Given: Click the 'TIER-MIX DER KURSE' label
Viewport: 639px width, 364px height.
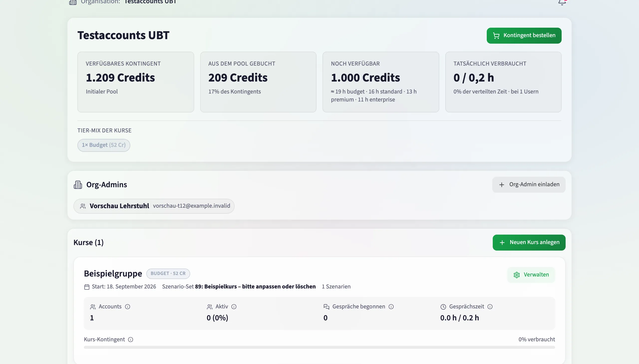Looking at the screenshot, I should (104, 130).
